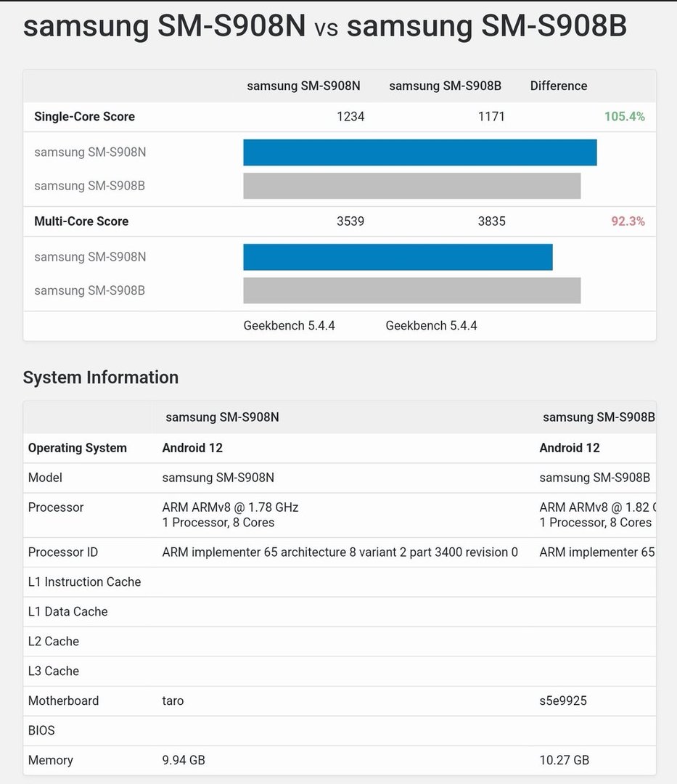Image resolution: width=677 pixels, height=784 pixels.
Task: Click the 92.3% difference value
Action: [628, 221]
